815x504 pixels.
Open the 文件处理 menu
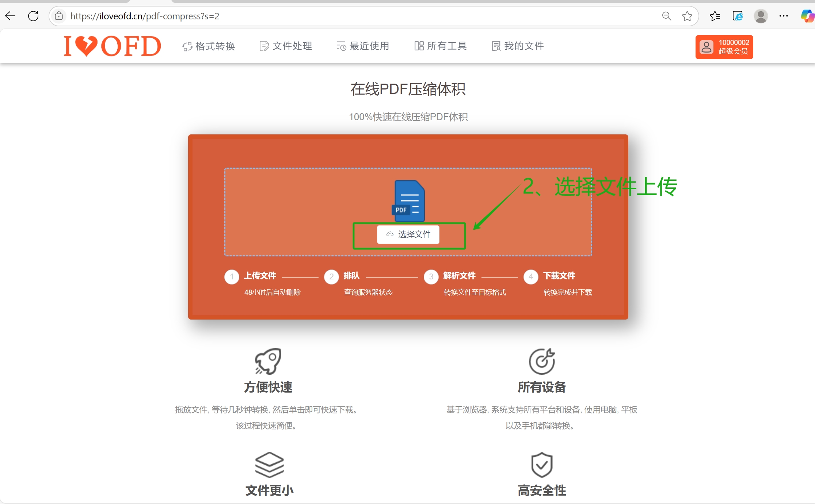click(286, 46)
